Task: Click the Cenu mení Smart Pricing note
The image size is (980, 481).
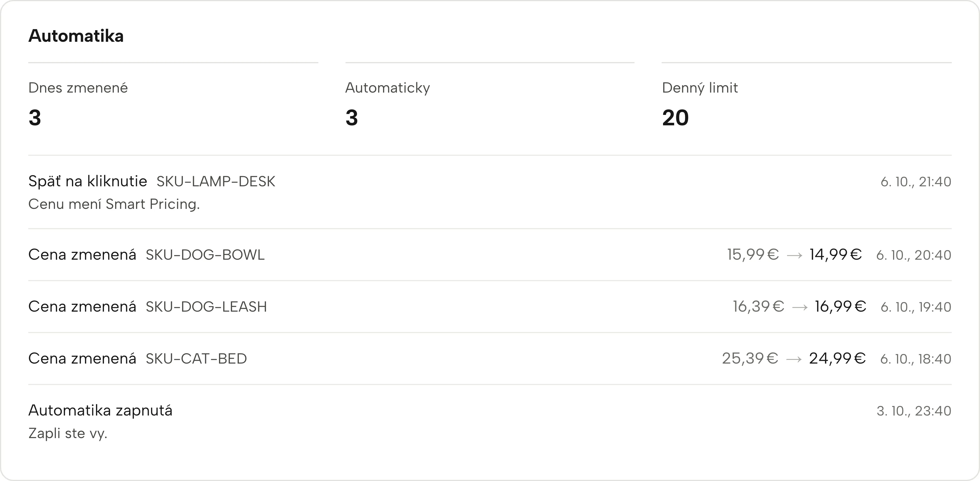Action: pos(114,204)
